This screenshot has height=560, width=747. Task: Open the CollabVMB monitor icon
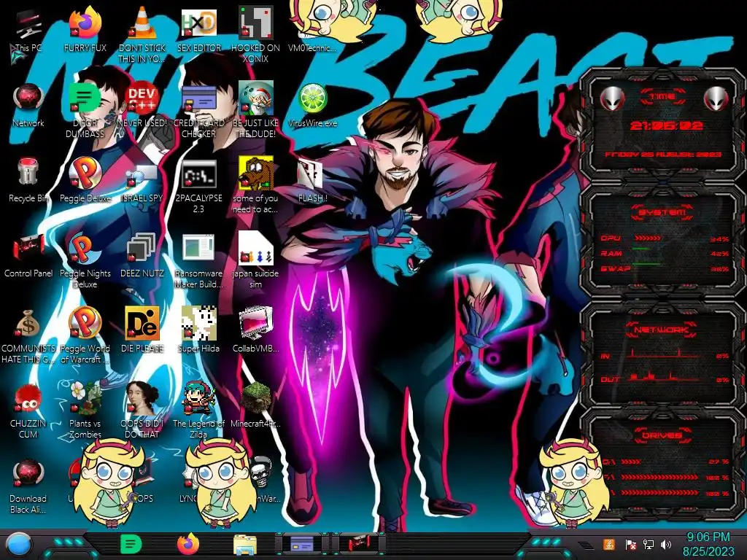tap(256, 330)
